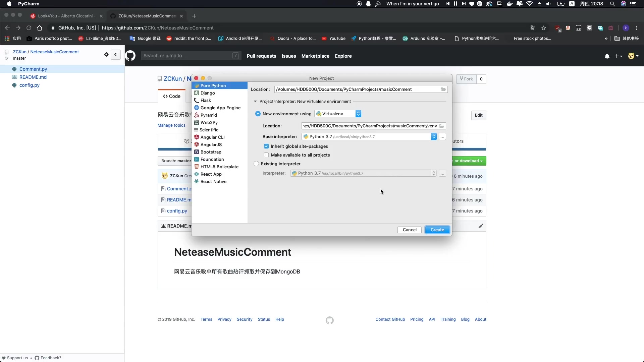Open Branch: master dropdown

click(x=176, y=161)
